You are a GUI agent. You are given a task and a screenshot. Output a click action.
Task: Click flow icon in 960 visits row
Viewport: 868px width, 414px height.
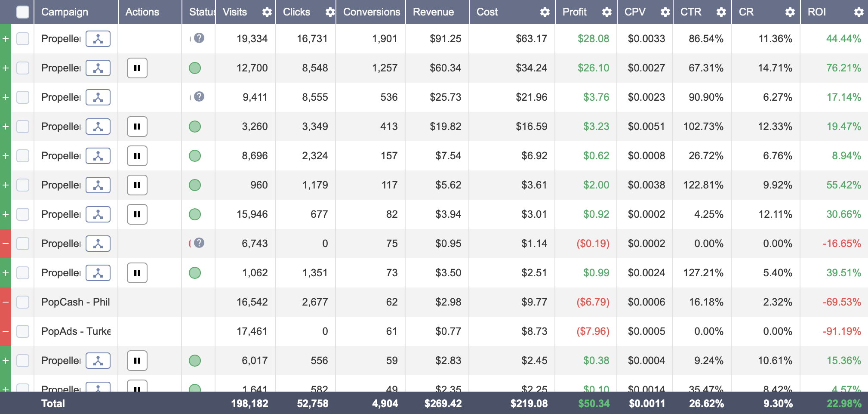point(98,185)
